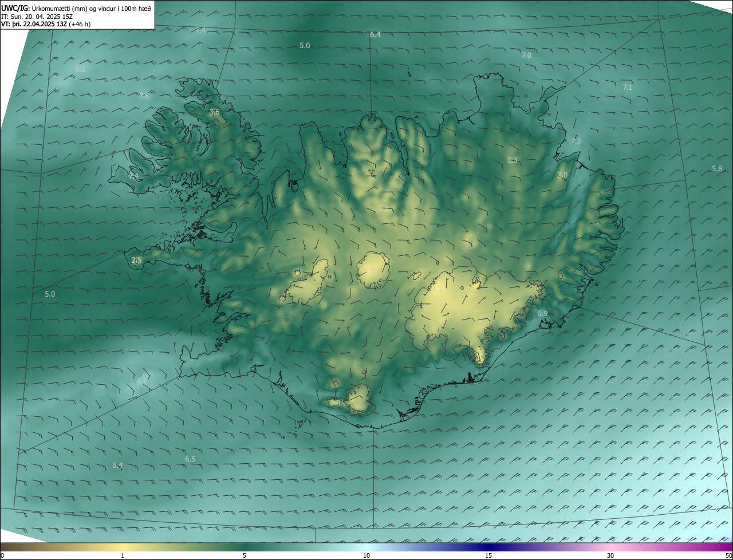Click the 7.2 value label on the map
733x560 pixels.
click(576, 141)
